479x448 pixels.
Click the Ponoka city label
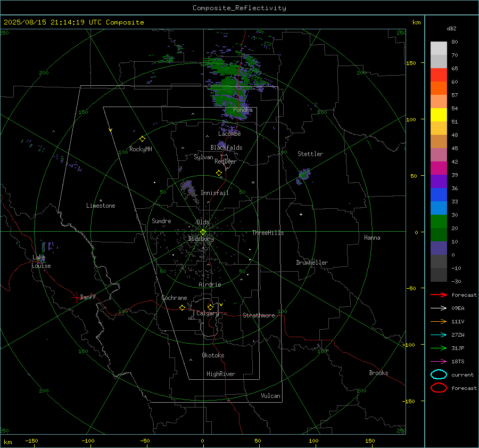point(243,110)
